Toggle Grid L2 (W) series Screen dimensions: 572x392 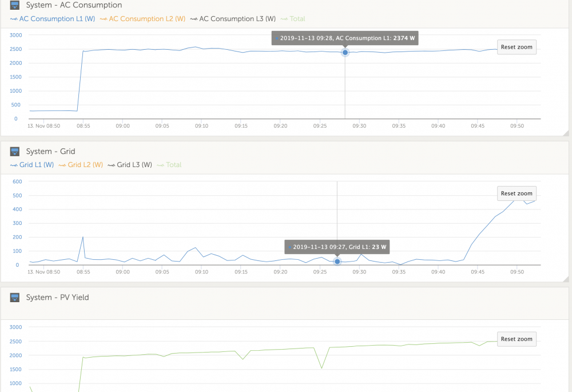click(x=81, y=165)
